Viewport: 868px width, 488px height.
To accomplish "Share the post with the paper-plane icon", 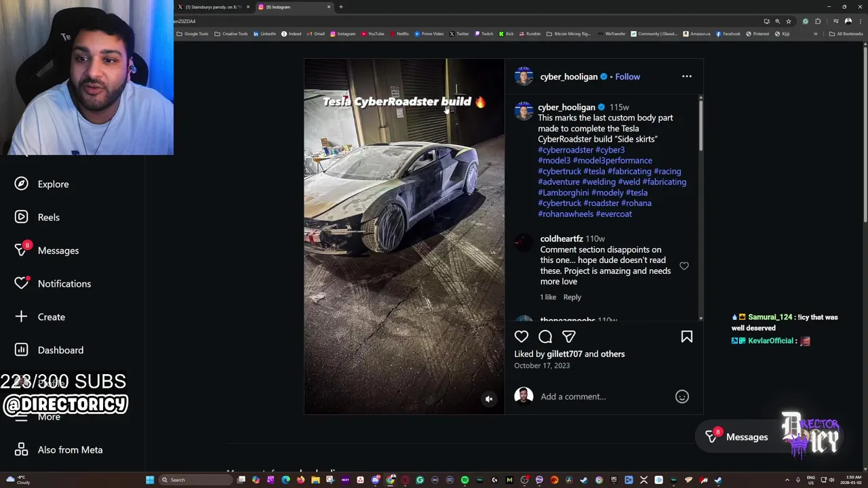I will (569, 336).
